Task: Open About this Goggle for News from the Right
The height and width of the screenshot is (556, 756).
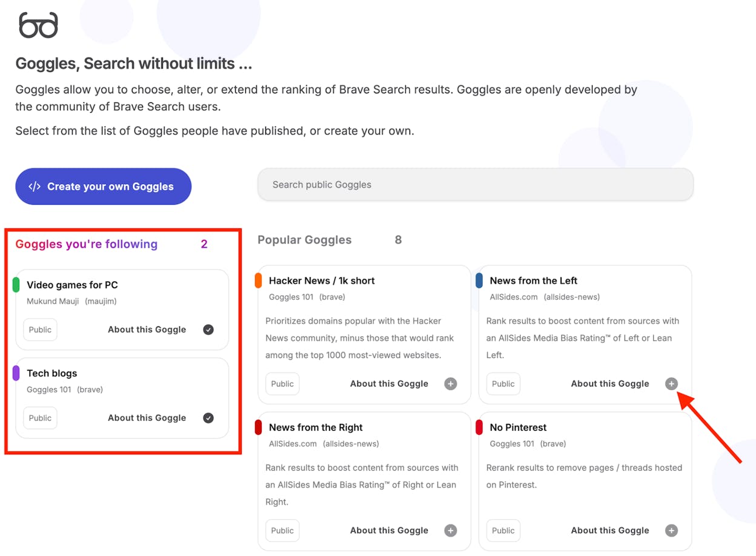Action: pos(389,531)
